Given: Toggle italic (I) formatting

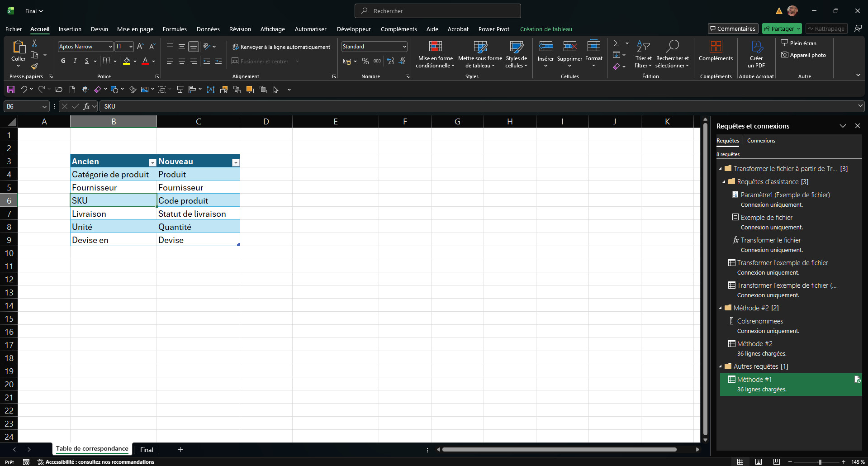Looking at the screenshot, I should tap(75, 61).
